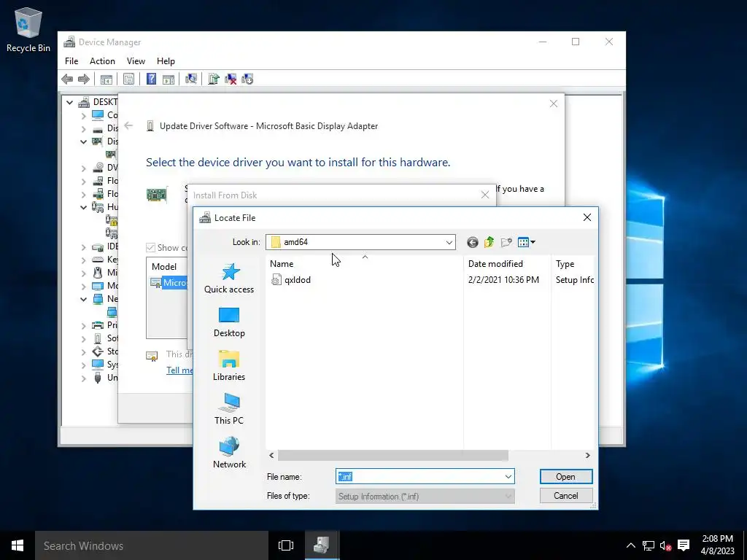Click Search Windows box on taskbar
747x560 pixels.
[152, 545]
